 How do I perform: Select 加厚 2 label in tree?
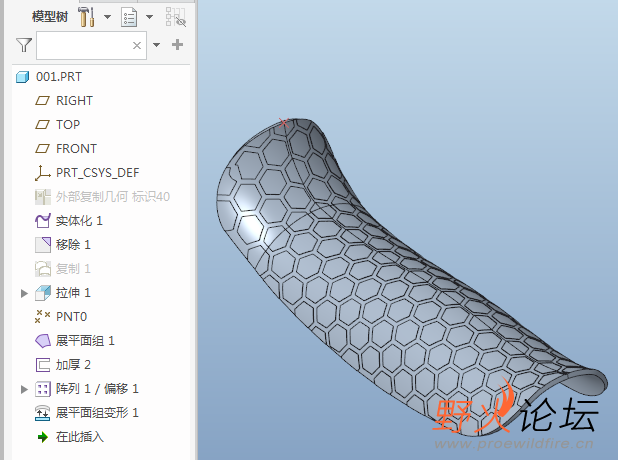(x=73, y=365)
